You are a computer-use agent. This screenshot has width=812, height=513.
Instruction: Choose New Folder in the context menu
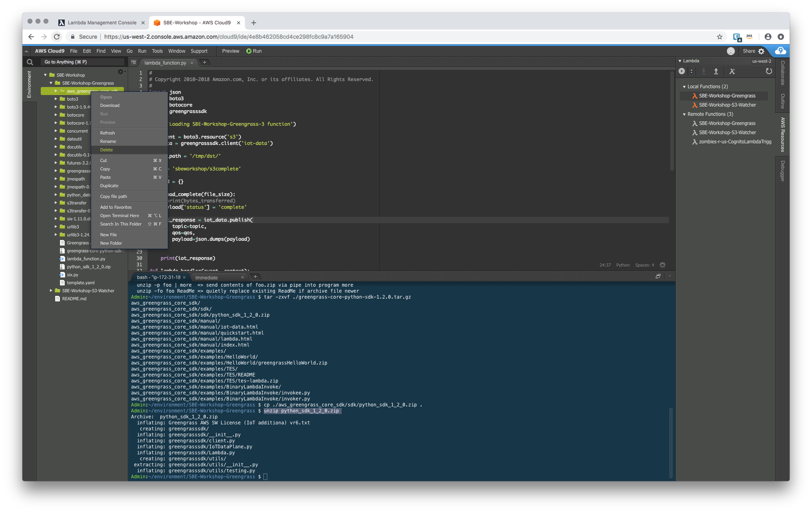129,243
